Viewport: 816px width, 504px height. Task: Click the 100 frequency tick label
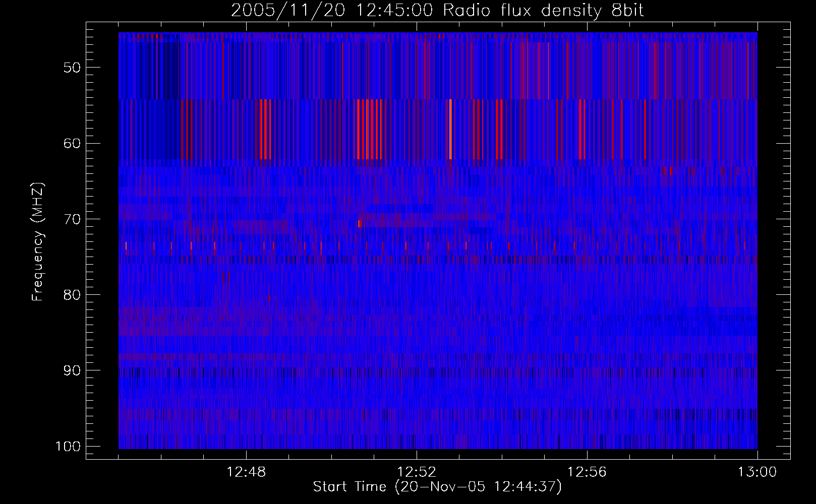click(x=68, y=447)
